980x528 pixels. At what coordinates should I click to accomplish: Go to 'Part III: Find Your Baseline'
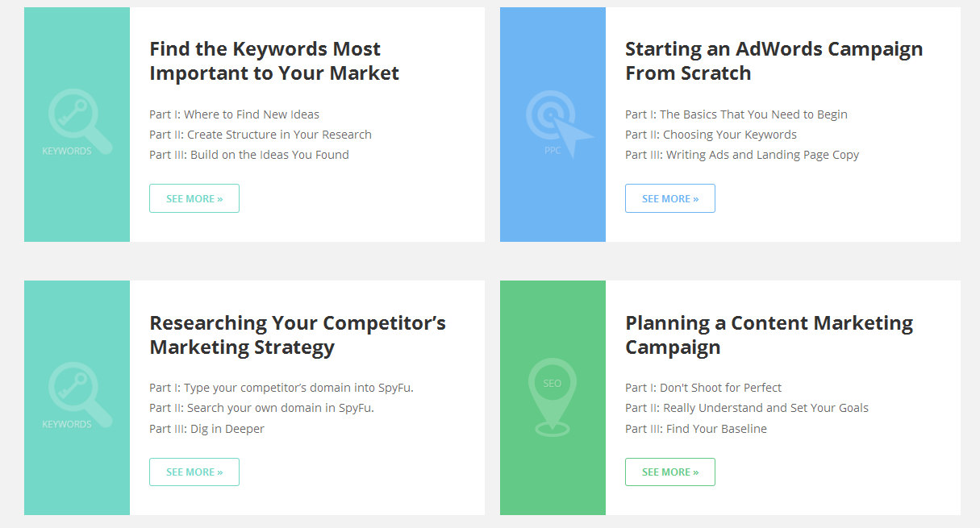coord(696,429)
